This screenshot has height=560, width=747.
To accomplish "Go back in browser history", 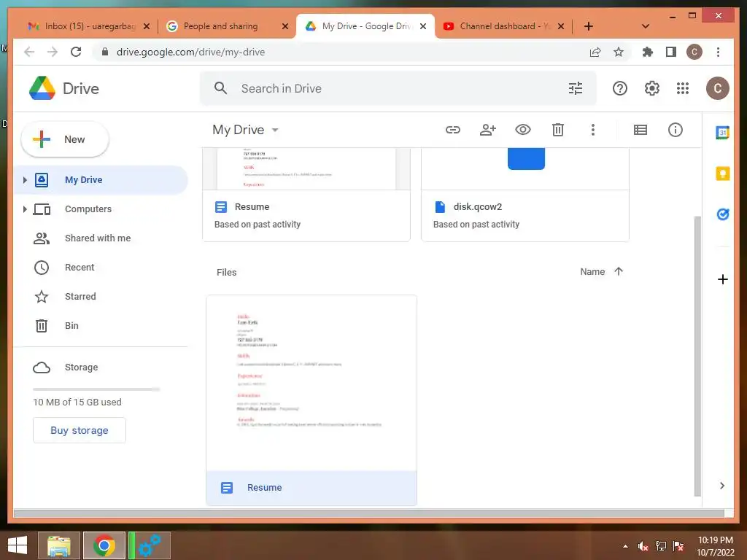I will coord(29,52).
